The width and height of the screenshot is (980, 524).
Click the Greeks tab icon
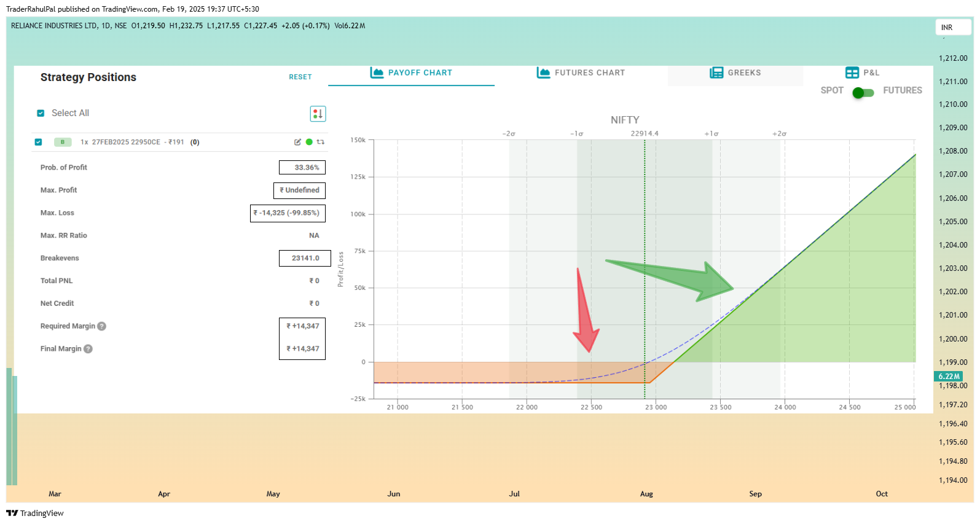716,72
